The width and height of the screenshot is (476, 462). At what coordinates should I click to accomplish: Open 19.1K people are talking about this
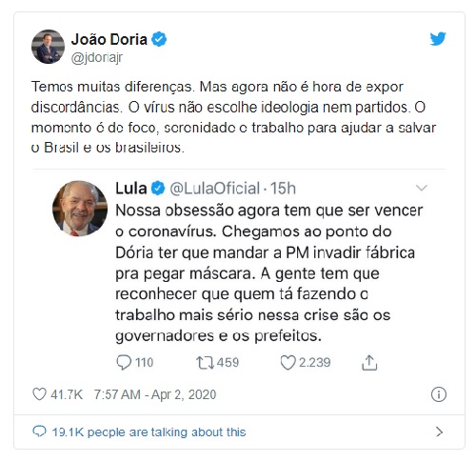(149, 432)
